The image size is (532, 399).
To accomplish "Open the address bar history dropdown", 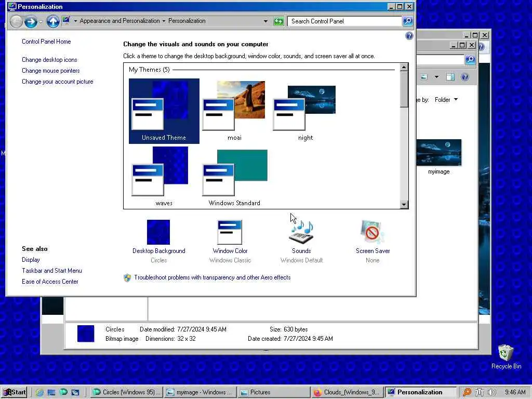I will 265,21.
